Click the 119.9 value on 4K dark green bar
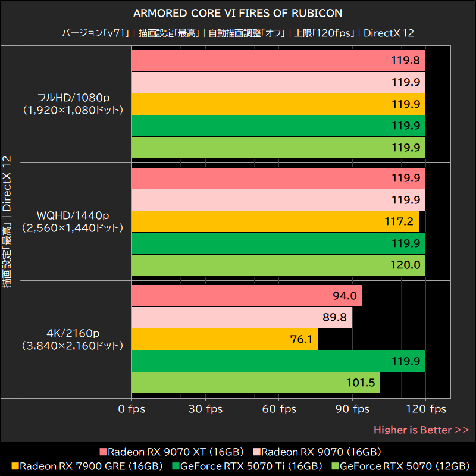Viewport: 476px width, 476px height. pos(406,361)
